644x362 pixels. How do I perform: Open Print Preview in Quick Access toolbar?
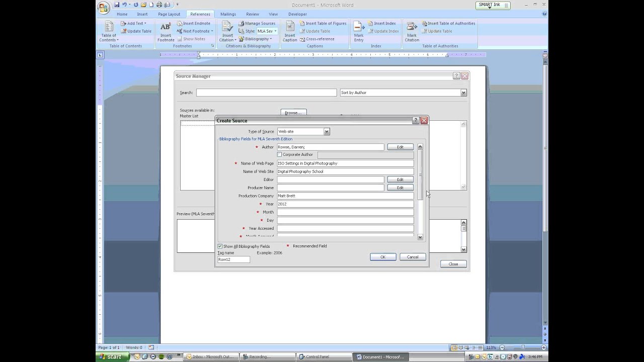(167, 5)
